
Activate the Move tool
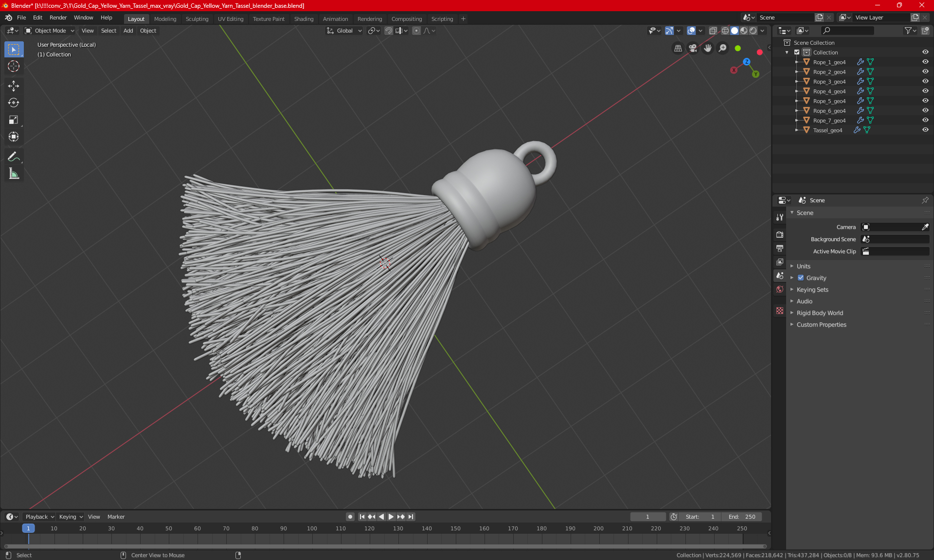coord(14,86)
